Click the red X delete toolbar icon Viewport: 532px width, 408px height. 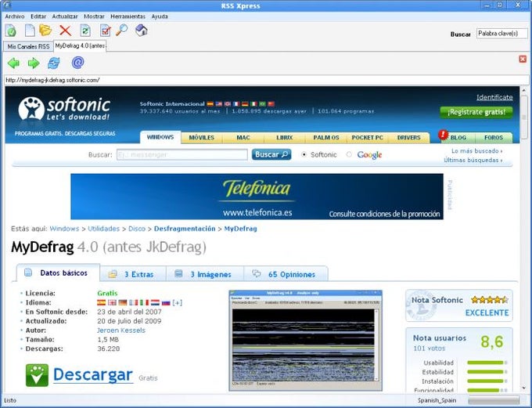tap(65, 31)
